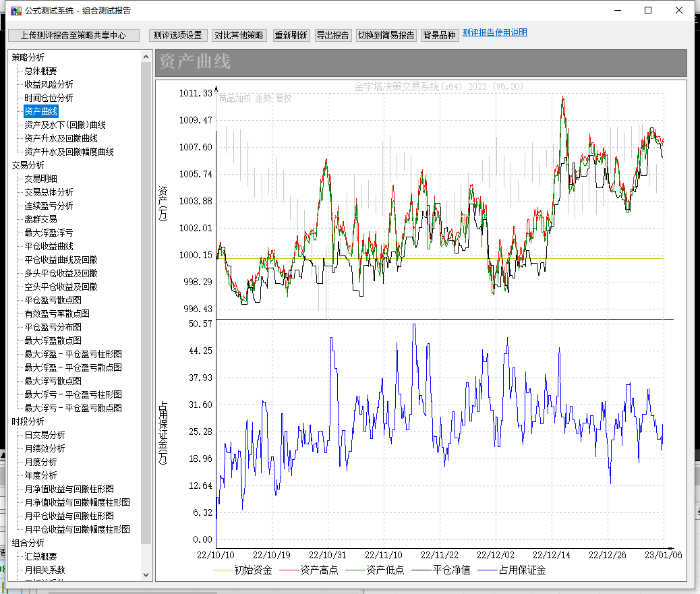Switch with 切换到简易报告 button
700x594 pixels.
click(x=386, y=35)
